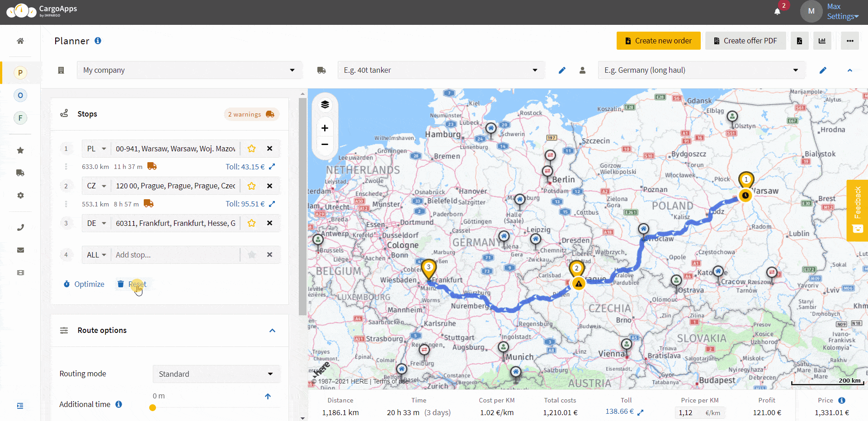Open the statistics chart icon near Create offer PDF
Viewport: 868px width, 421px height.
[822, 41]
